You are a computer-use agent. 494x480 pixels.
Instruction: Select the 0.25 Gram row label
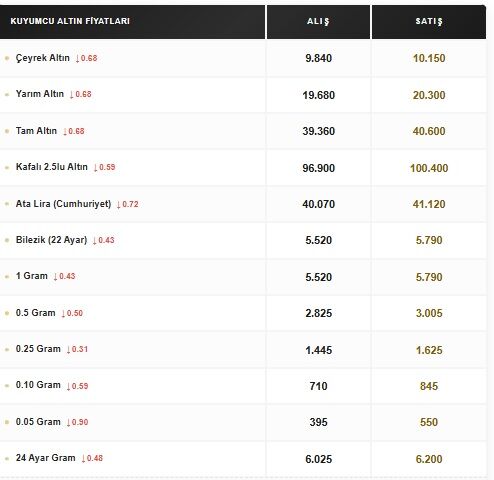point(38,349)
